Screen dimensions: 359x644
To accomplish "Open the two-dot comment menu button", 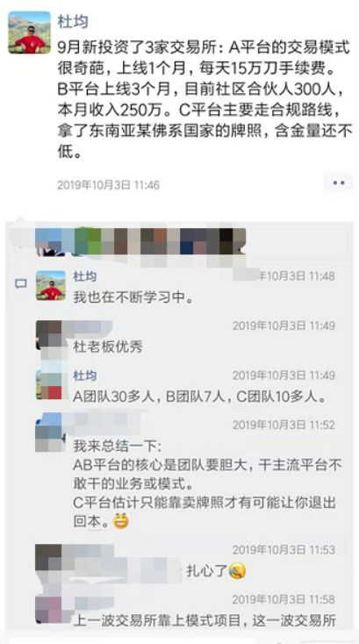I will point(339,183).
